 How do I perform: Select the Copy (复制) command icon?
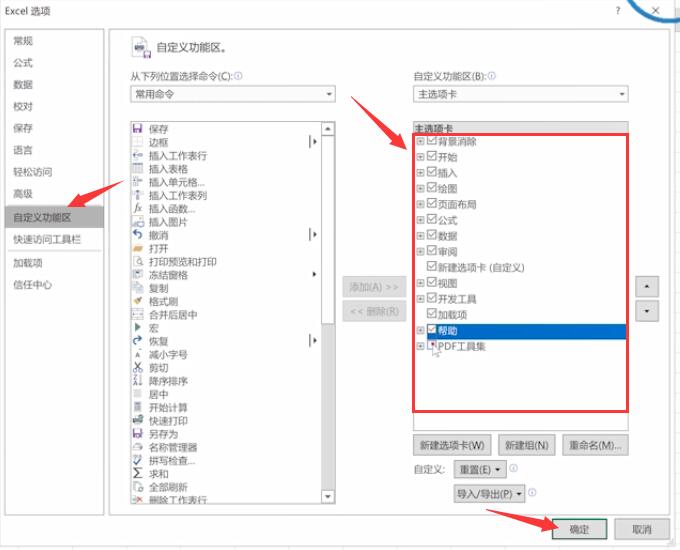point(137,288)
